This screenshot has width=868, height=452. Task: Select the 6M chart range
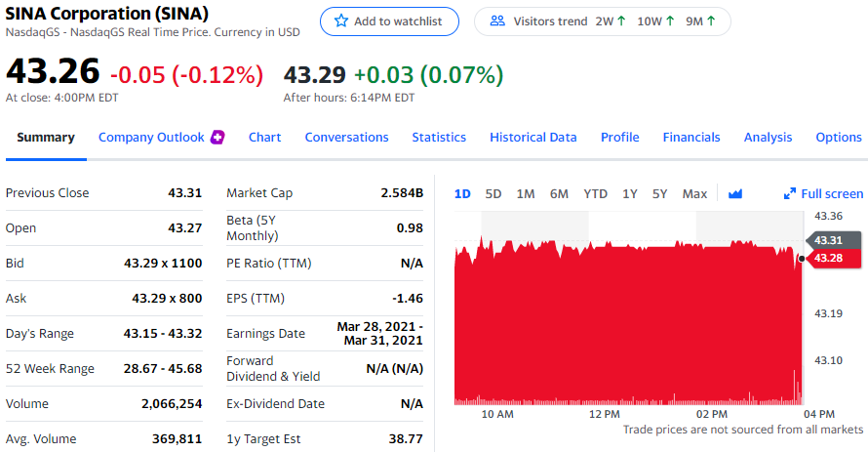pos(559,194)
